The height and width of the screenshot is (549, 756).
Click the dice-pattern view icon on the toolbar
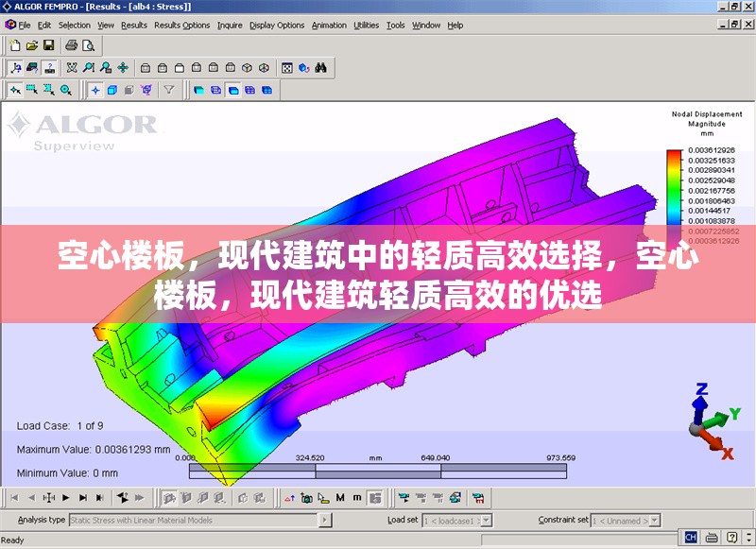coord(287,67)
